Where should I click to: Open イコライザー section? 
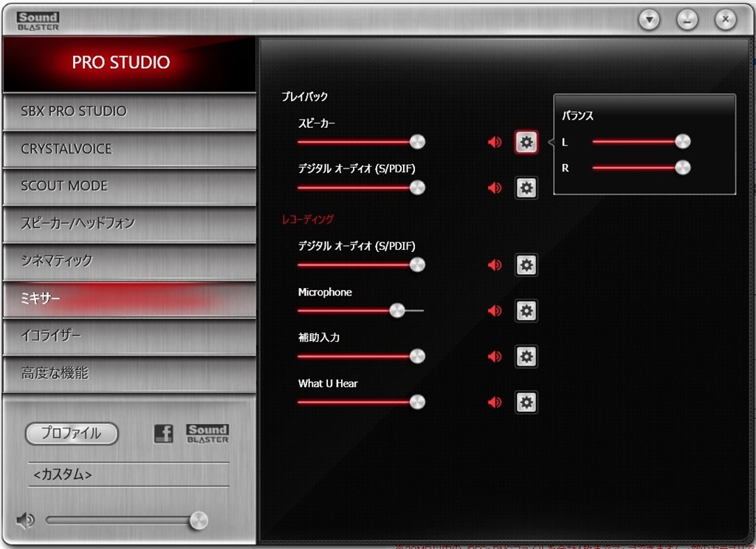[129, 335]
